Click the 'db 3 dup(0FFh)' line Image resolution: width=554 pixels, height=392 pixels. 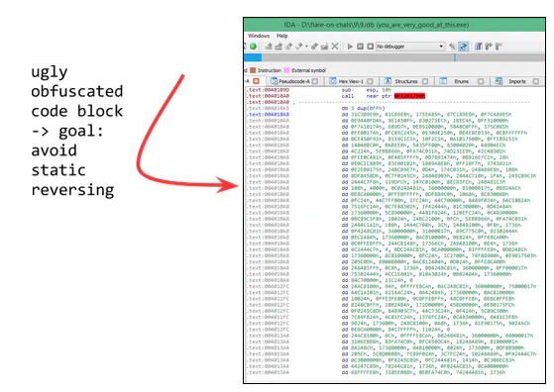pyautogui.click(x=363, y=108)
